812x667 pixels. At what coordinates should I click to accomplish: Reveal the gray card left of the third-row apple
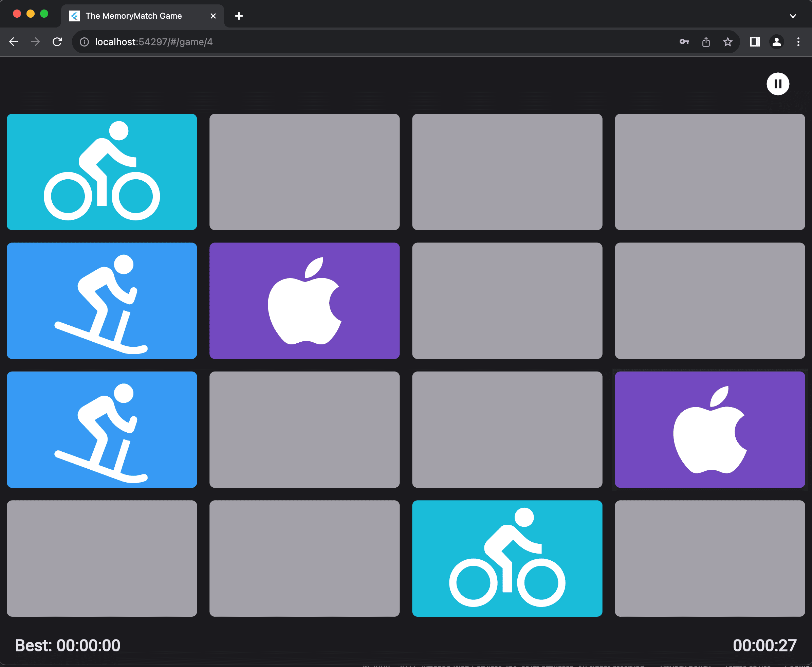[x=507, y=430]
